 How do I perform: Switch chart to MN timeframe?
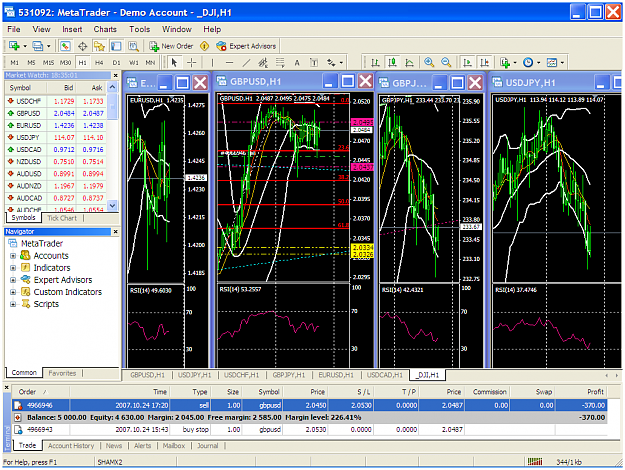150,63
